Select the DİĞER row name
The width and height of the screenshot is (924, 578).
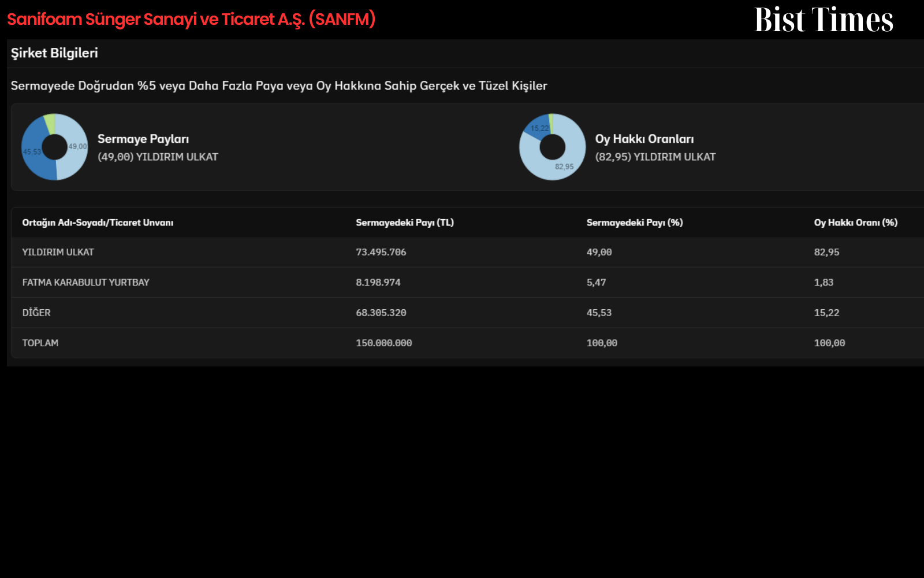coord(36,312)
